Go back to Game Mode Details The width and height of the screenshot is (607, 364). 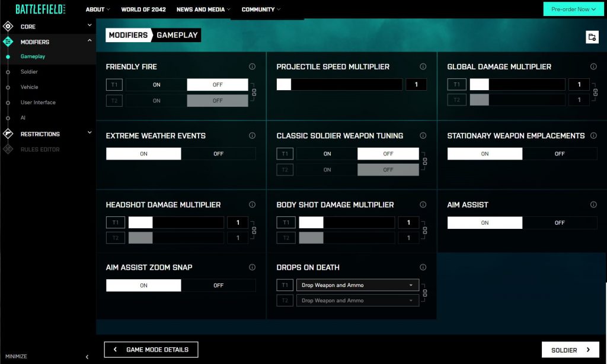pyautogui.click(x=151, y=350)
